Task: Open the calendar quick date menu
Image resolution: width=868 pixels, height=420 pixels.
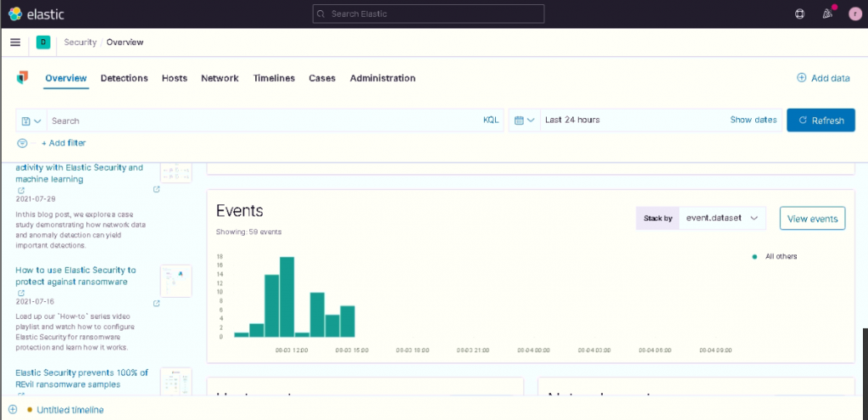Action: [x=524, y=120]
